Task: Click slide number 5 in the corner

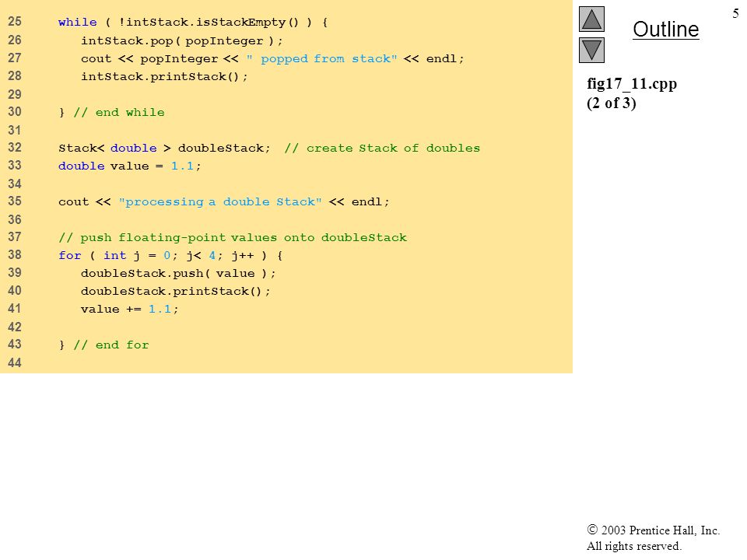Action: coord(735,14)
